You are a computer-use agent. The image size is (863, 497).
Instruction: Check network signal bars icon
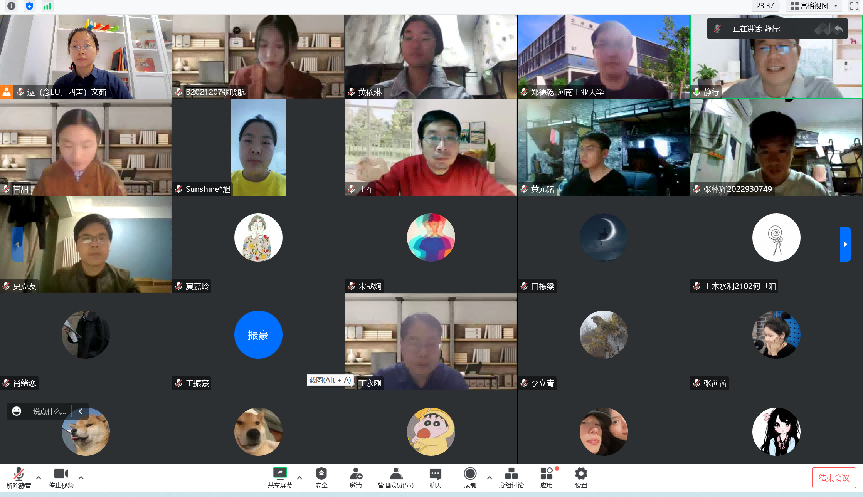click(48, 6)
